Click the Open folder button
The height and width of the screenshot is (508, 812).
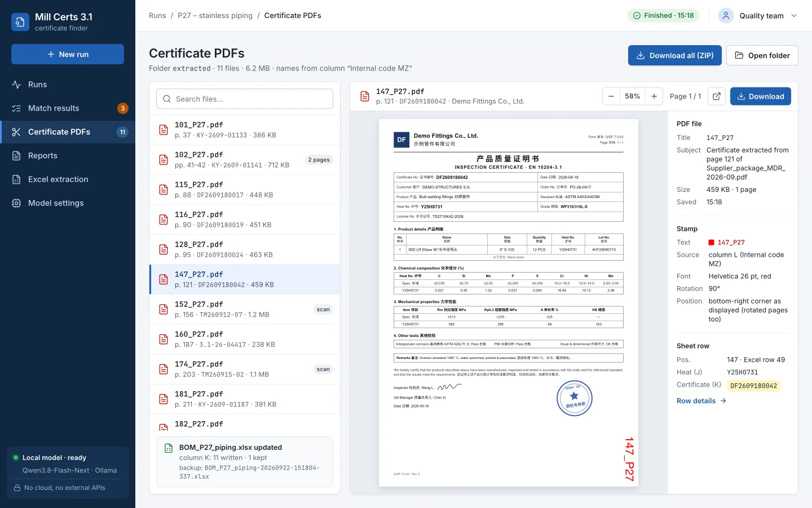pyautogui.click(x=762, y=55)
